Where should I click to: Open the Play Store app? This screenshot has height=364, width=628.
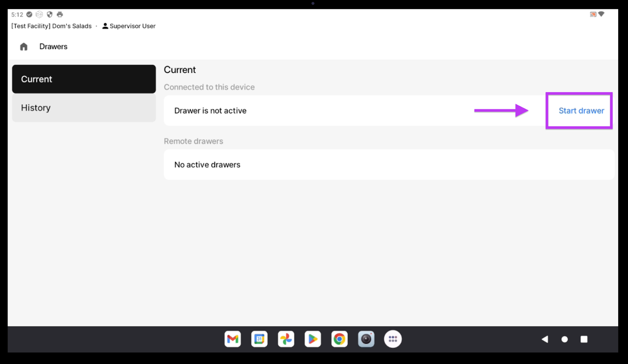pos(313,339)
